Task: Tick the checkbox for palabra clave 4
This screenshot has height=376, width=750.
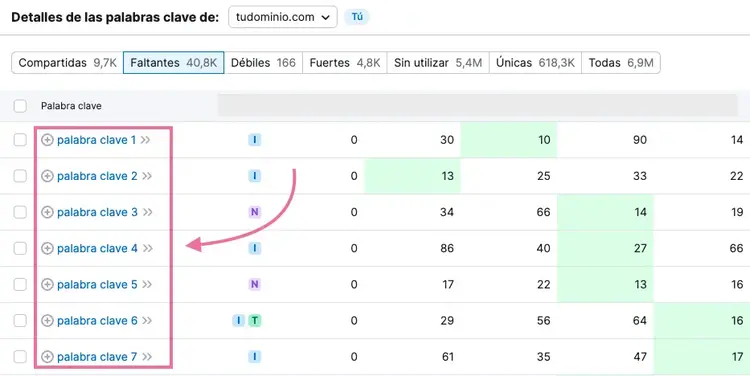Action: 20,248
